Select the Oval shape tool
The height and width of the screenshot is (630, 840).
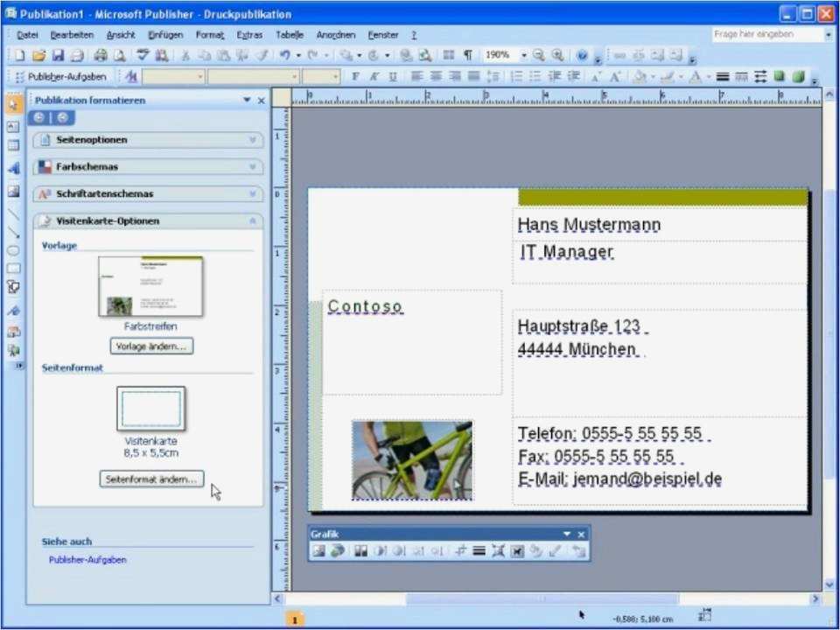[x=13, y=250]
